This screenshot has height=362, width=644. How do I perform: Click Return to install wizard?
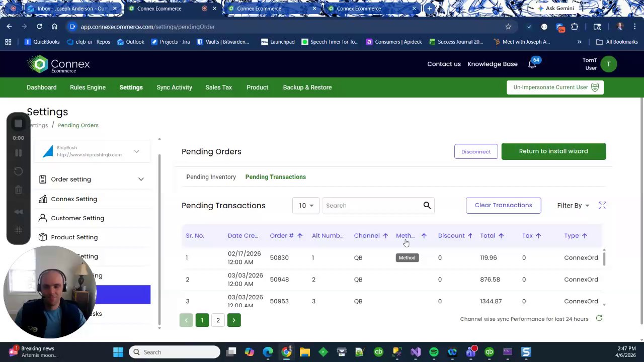553,151
